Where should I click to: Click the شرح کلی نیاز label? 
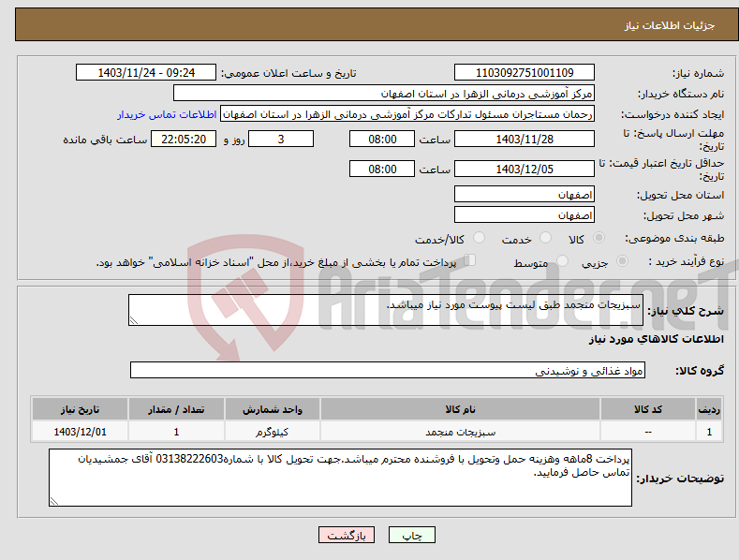tap(686, 311)
